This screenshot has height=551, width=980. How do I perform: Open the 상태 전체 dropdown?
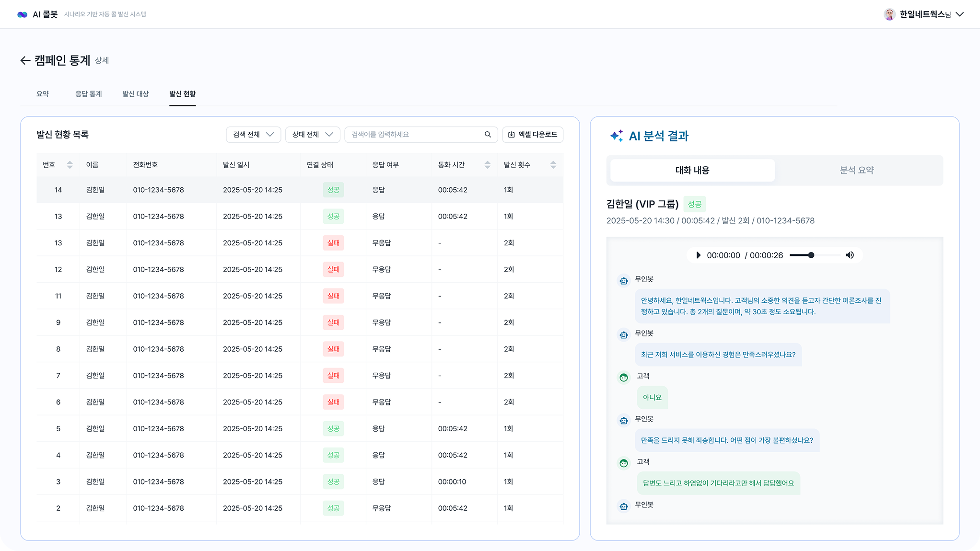tap(312, 135)
